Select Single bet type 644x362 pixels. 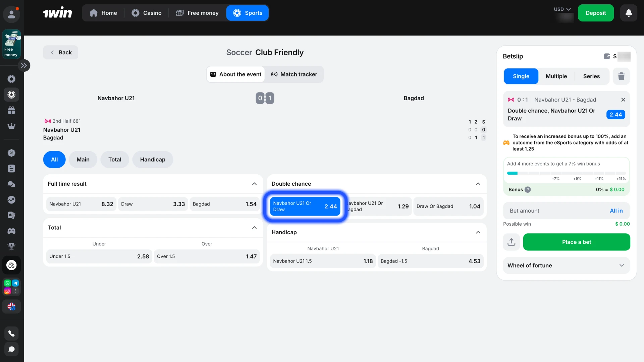521,76
